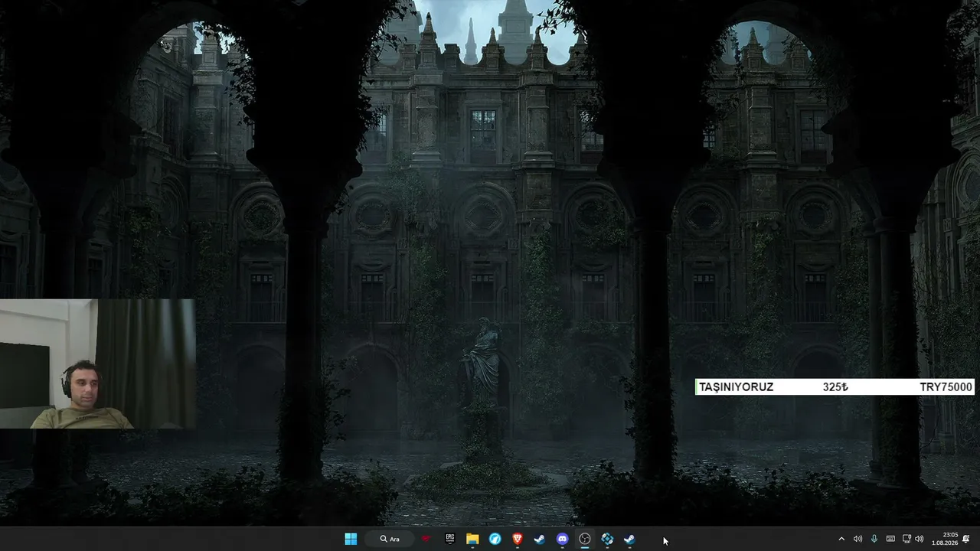The image size is (980, 551).
Task: Open the touch keyboard tray icon
Action: pyautogui.click(x=890, y=539)
